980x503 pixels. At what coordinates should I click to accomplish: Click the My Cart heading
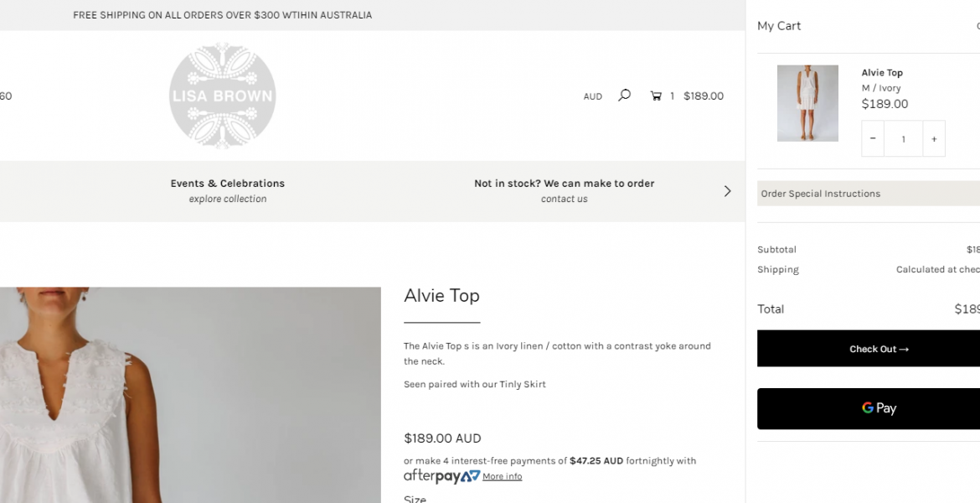[x=779, y=26]
